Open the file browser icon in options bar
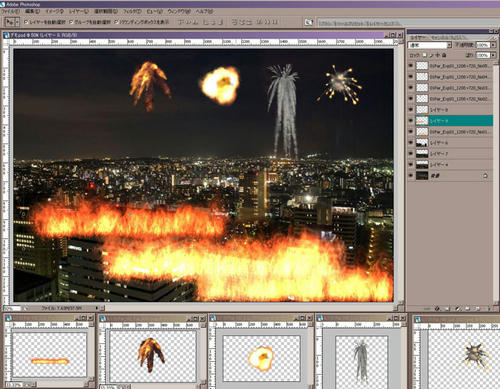Screen dimensions: 500x389 pyautogui.click(x=308, y=22)
